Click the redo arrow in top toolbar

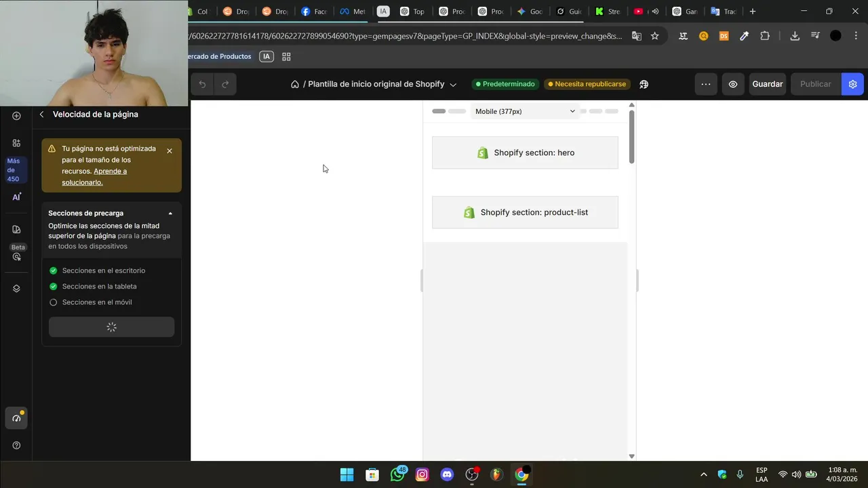[x=225, y=84]
